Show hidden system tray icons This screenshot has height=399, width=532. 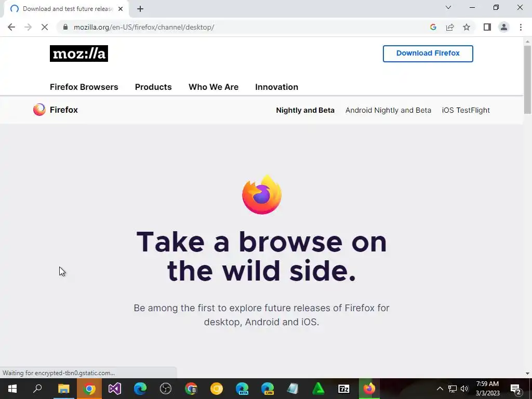pos(440,389)
